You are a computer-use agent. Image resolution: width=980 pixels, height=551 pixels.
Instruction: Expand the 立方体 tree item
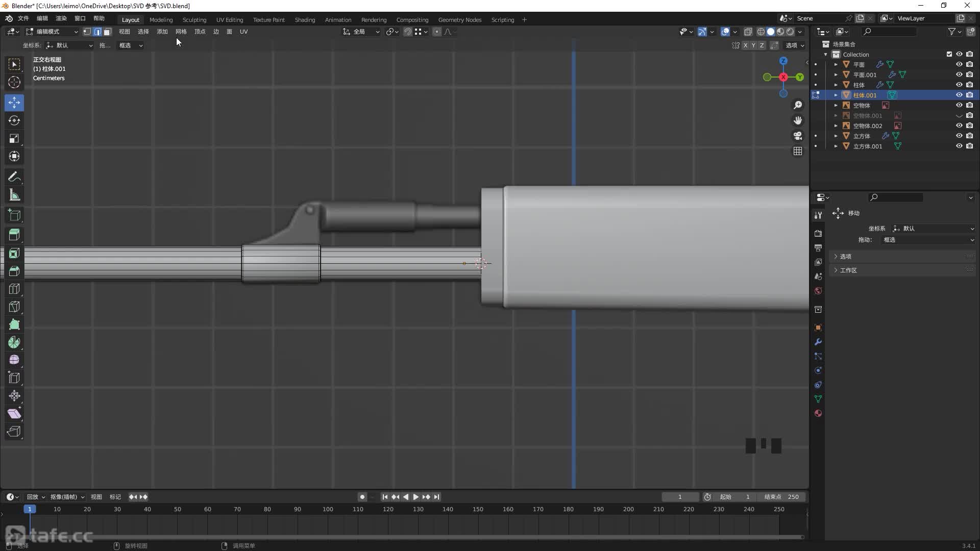[836, 136]
